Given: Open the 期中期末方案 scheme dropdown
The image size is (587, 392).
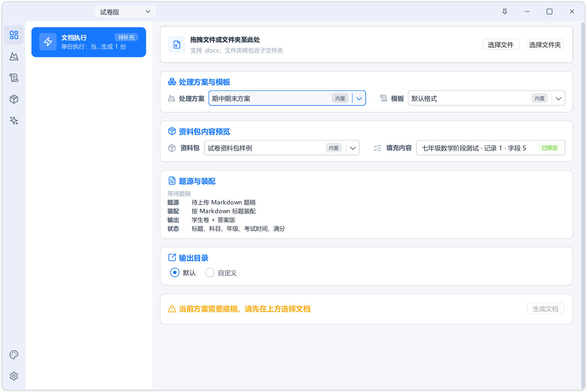Looking at the screenshot, I should pyautogui.click(x=287, y=98).
